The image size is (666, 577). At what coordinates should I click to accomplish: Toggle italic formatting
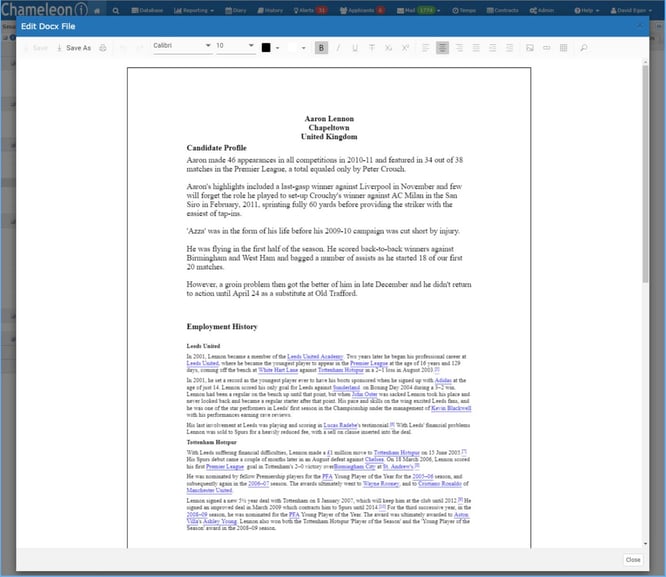coord(338,48)
